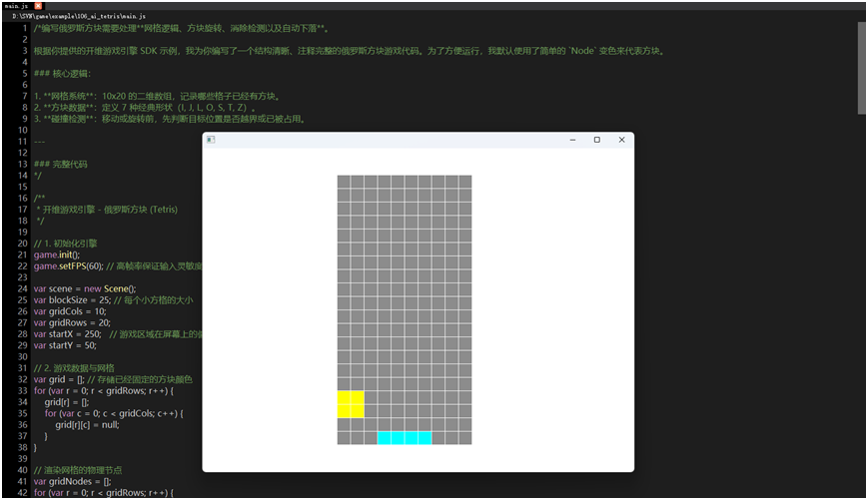Click line number 38 in the gutter
The width and height of the screenshot is (868, 500).
22,447
